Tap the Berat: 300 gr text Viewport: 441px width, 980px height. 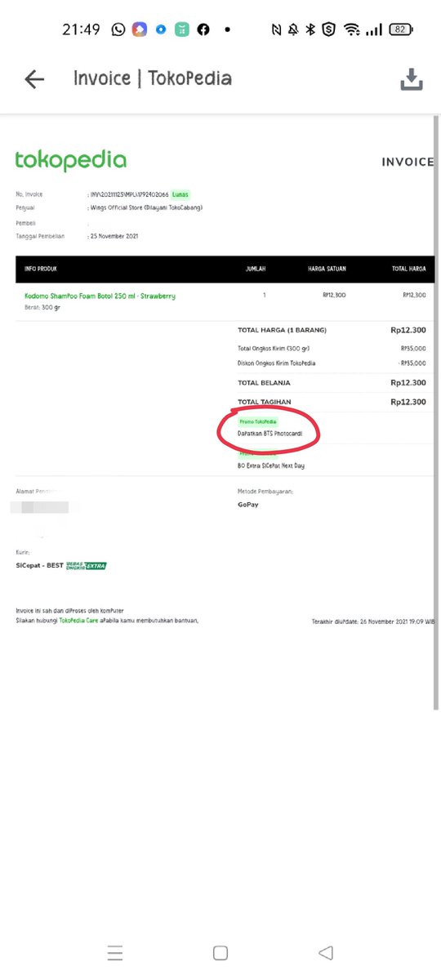(43, 307)
